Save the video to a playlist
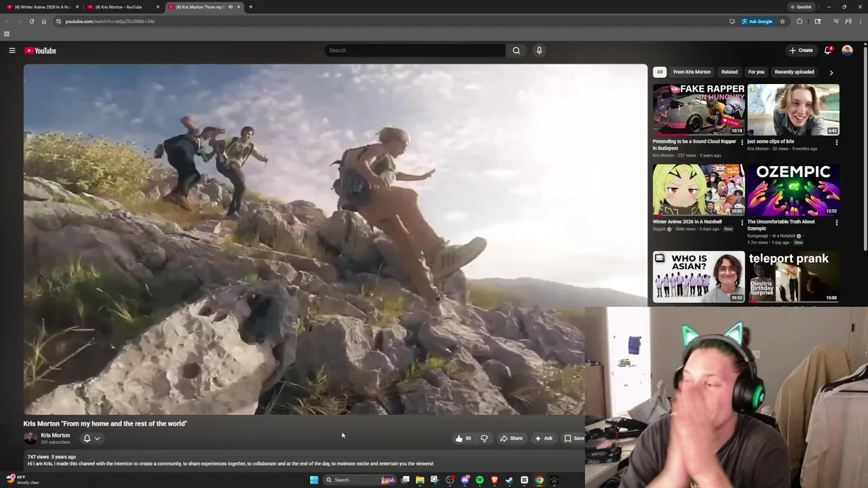 [x=574, y=439]
